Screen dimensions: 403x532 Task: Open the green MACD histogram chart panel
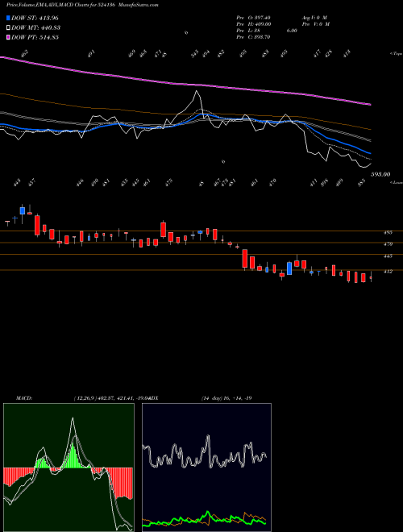coord(69,468)
